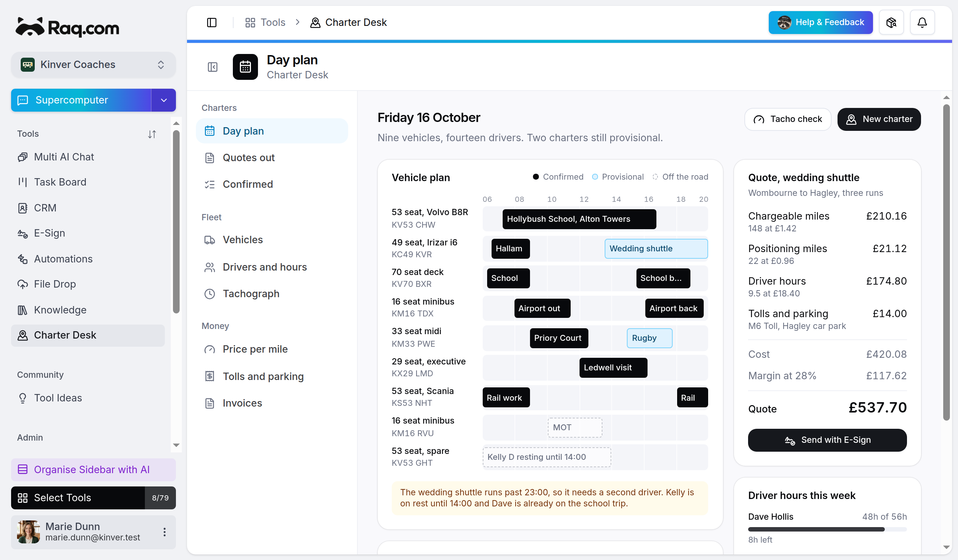The height and width of the screenshot is (560, 958).
Task: Send the quote with E-Sign
Action: [827, 440]
